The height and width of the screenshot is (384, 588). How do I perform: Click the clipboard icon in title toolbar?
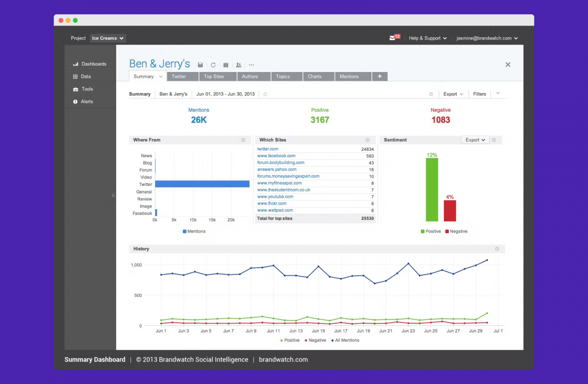coord(226,65)
